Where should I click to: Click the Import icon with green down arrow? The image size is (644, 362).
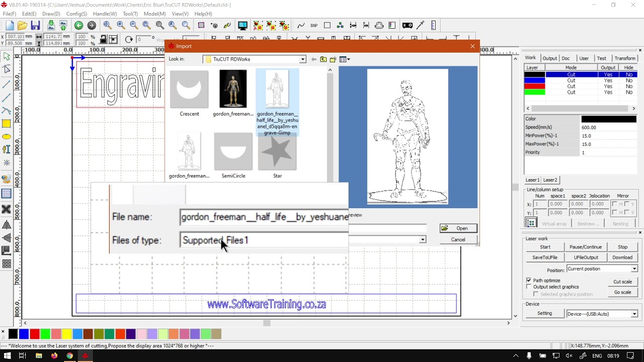tap(51, 26)
